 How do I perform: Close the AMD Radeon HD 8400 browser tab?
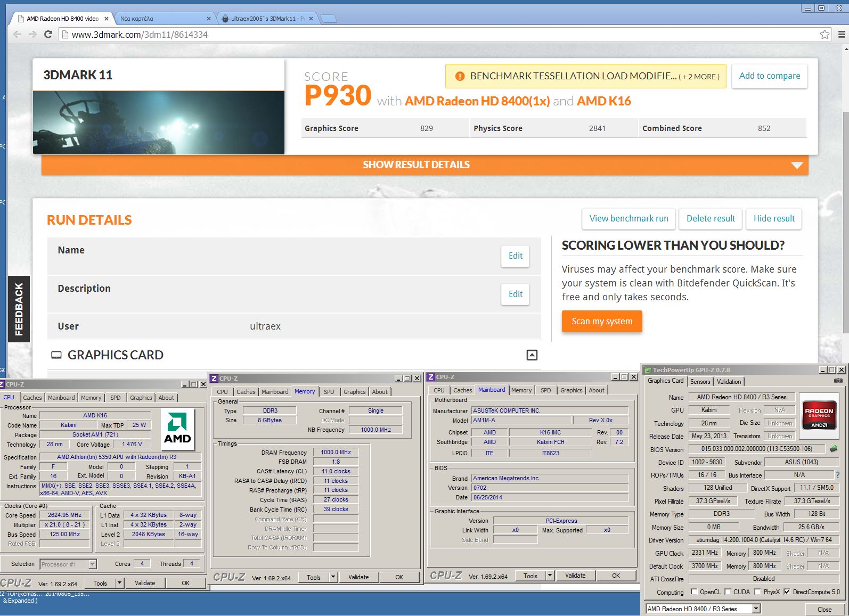click(x=107, y=19)
